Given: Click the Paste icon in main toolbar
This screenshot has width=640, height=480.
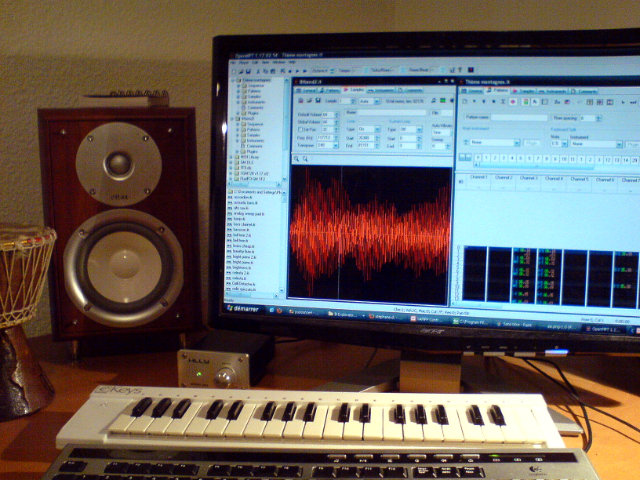Looking at the screenshot, I should tap(273, 71).
